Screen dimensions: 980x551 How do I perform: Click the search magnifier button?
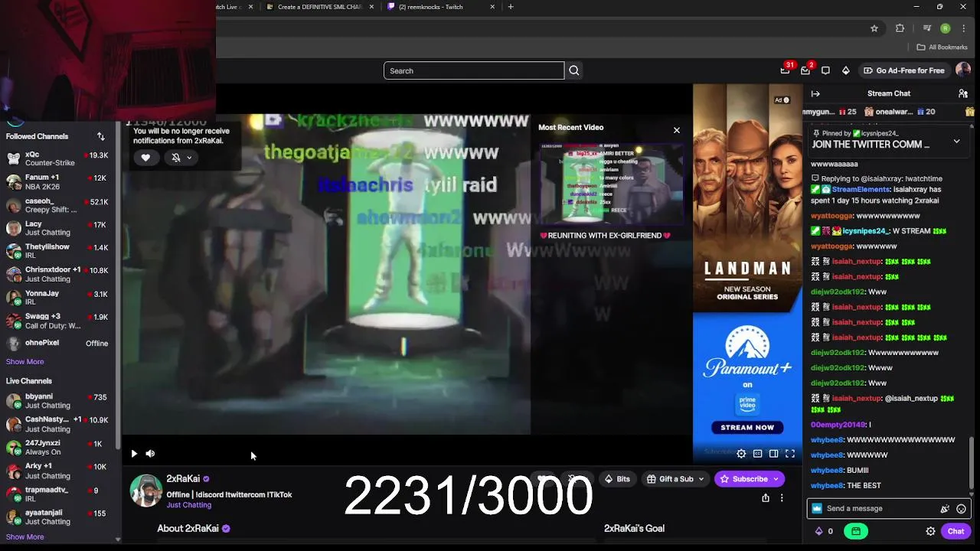pyautogui.click(x=573, y=70)
